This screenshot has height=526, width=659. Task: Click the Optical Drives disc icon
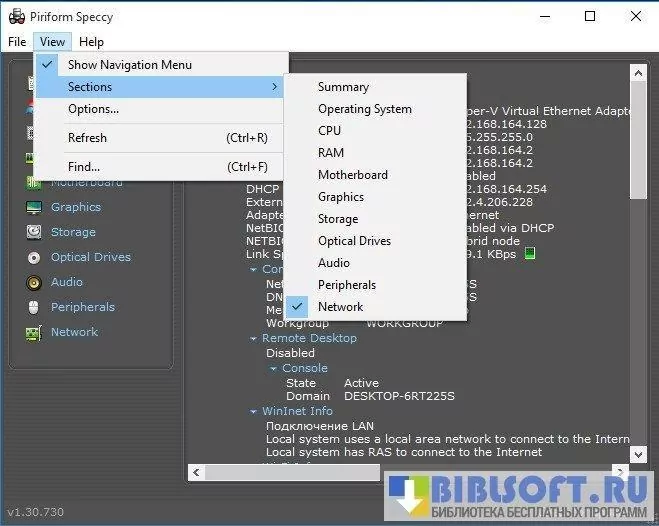(34, 257)
